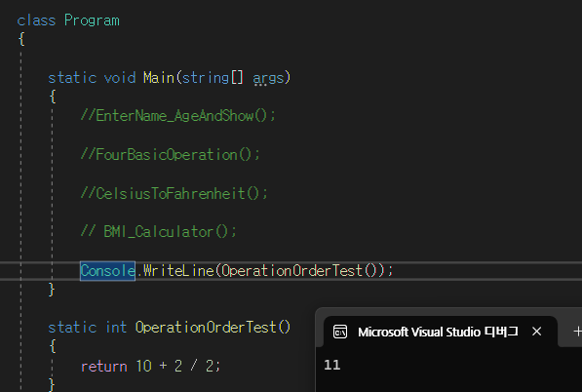
Task: Click the highlighted Console identifier
Action: [x=107, y=271]
